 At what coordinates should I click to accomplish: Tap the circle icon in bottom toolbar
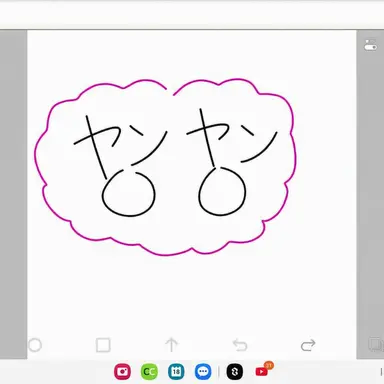pyautogui.click(x=35, y=345)
